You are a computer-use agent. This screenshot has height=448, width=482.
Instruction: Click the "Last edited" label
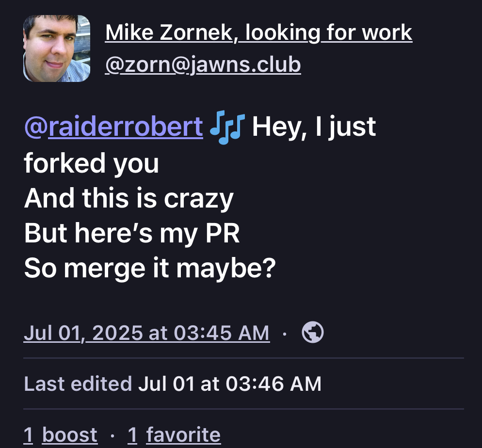pyautogui.click(x=78, y=384)
